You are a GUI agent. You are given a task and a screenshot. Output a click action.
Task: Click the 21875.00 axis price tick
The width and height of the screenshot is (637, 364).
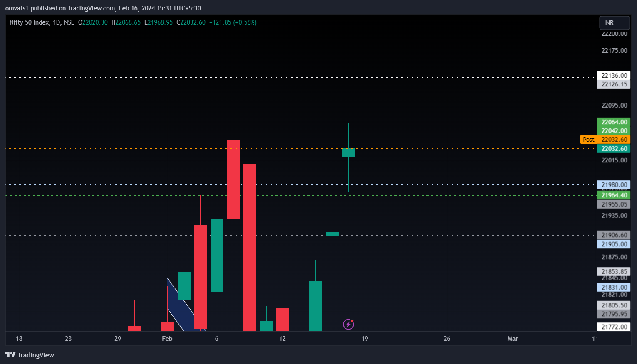click(x=614, y=257)
